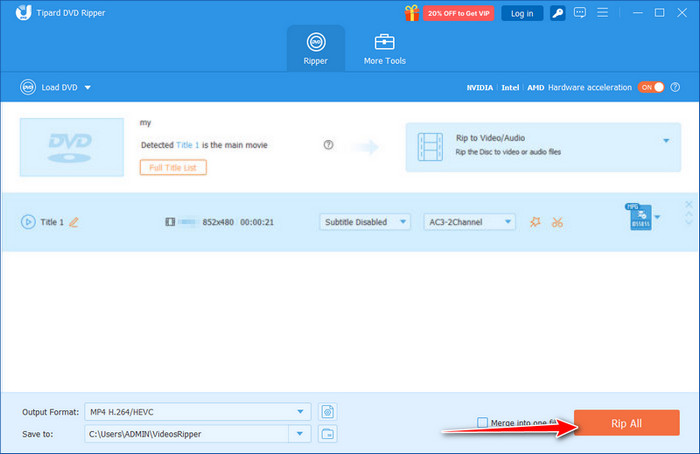Toggle hardware acceleration switch
Screen dimensions: 700x454
(651, 87)
